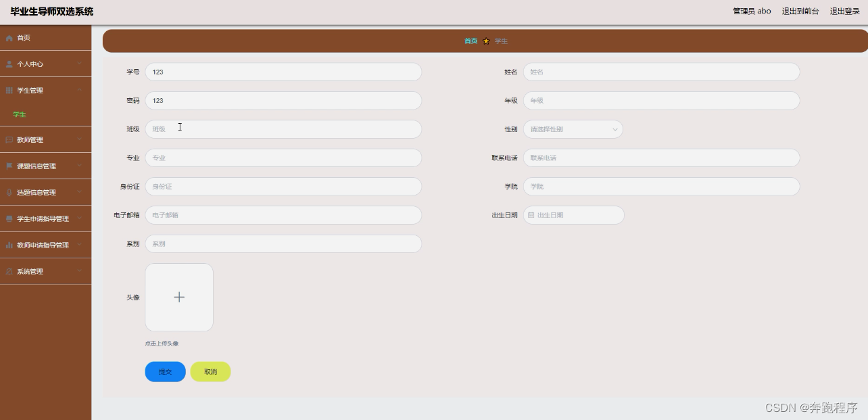Click the 学号 input field
Image resolution: width=868 pixels, height=420 pixels.
pyautogui.click(x=283, y=72)
